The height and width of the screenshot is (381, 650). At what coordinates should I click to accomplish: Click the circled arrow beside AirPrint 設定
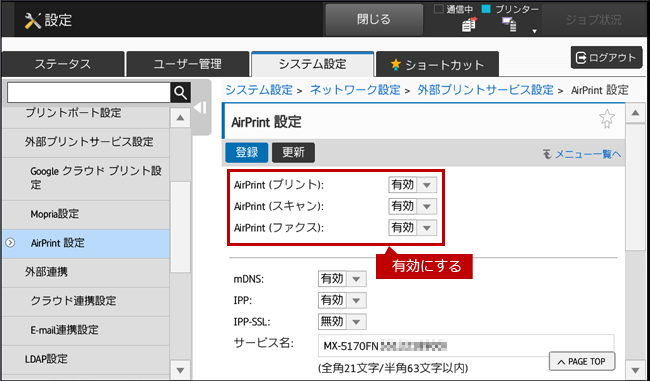10,243
